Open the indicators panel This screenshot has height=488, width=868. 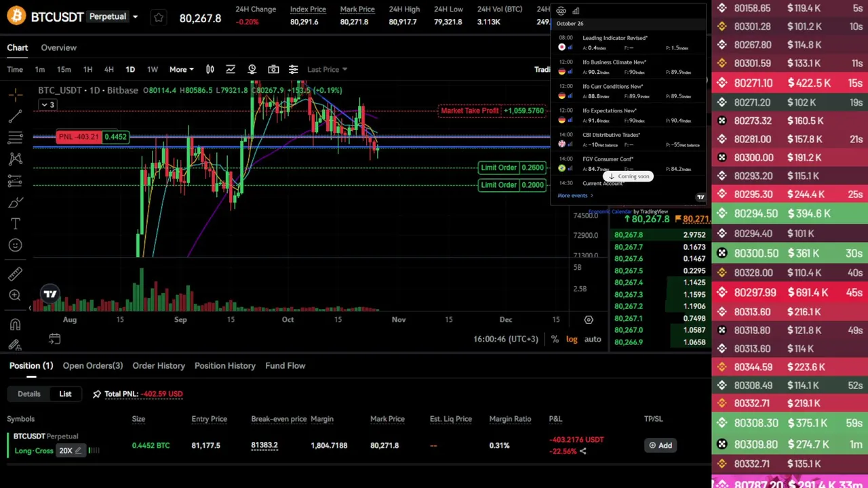point(231,69)
